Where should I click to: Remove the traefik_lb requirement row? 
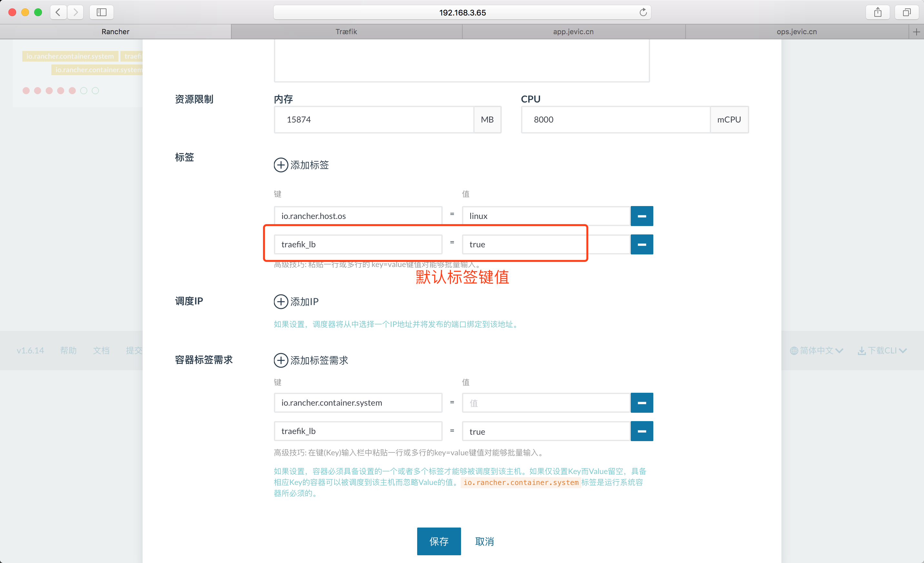641,431
